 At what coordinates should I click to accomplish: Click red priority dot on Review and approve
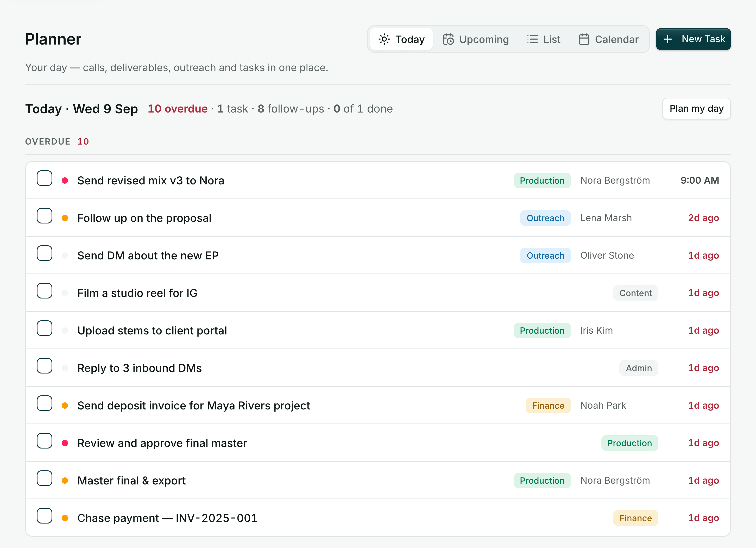point(65,443)
